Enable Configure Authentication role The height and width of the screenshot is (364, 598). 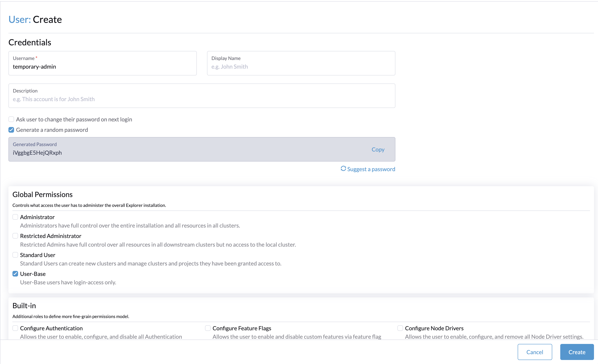[x=15, y=328]
